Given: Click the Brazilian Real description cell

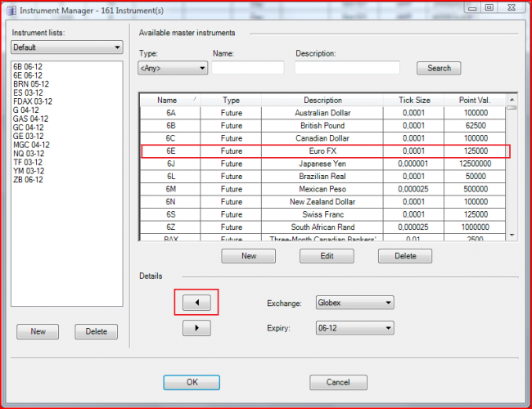Looking at the screenshot, I should coord(322,177).
